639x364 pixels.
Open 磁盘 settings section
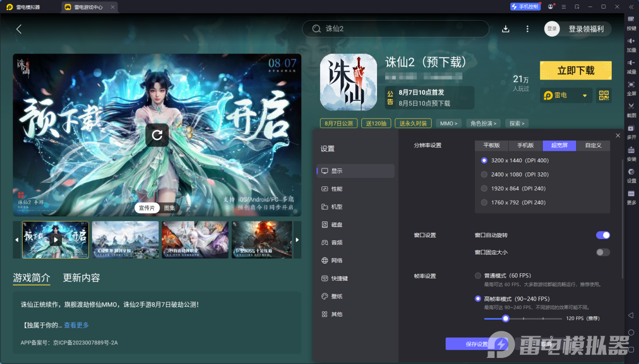point(355,224)
